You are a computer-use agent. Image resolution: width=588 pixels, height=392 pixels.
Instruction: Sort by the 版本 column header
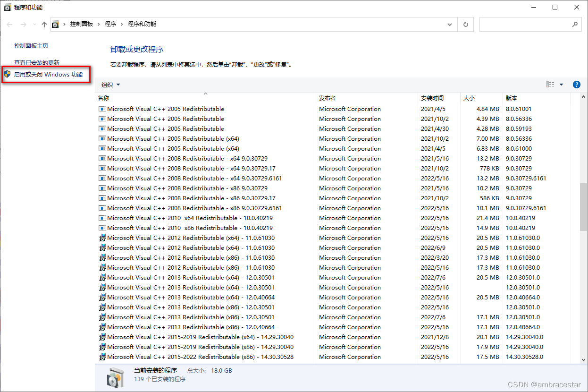(x=537, y=98)
